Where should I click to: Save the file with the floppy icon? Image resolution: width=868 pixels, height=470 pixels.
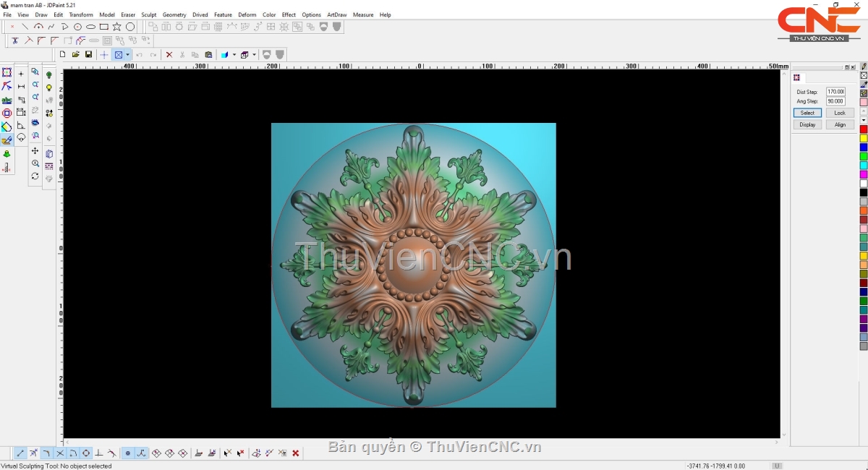point(88,54)
